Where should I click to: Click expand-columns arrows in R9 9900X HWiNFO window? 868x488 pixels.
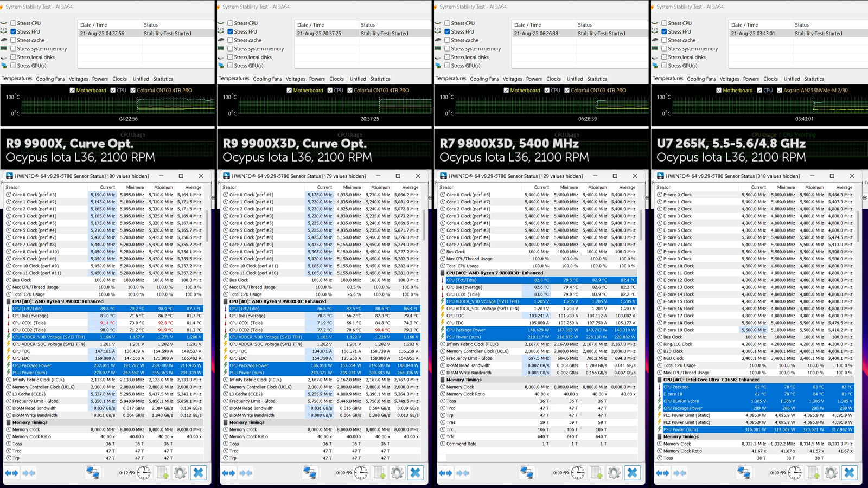tap(11, 473)
